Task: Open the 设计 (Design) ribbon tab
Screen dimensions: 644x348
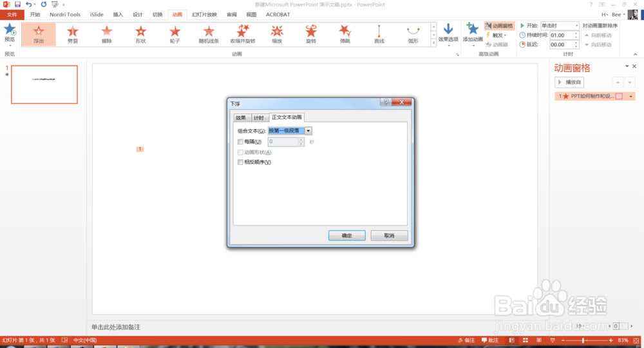Action: (138, 14)
